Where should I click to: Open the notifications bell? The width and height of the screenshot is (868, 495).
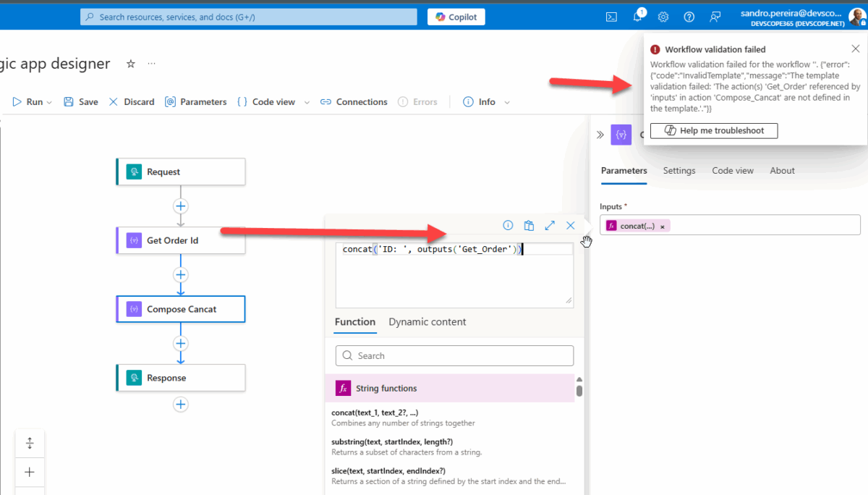(637, 17)
